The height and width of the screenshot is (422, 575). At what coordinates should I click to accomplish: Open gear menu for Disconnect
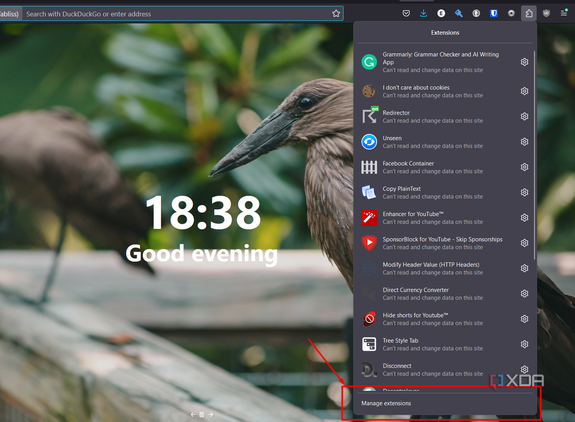click(524, 369)
